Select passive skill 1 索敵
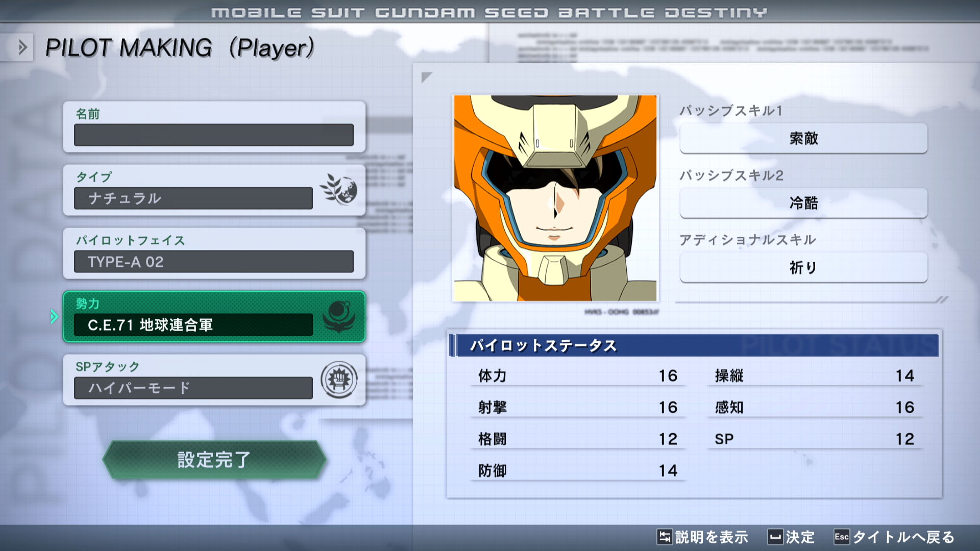980x551 pixels. pyautogui.click(x=803, y=138)
